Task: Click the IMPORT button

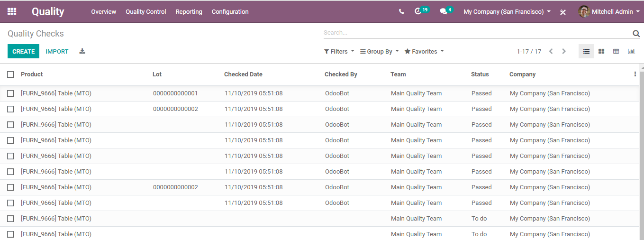Action: 57,51
